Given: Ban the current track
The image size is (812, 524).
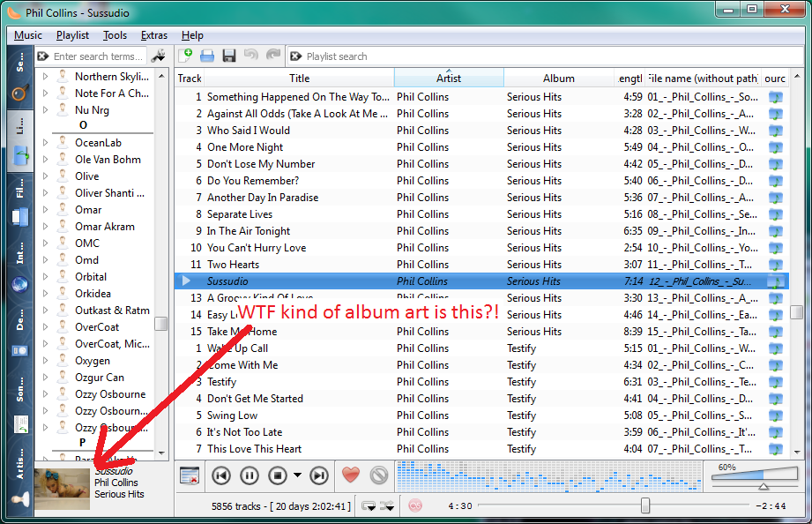Looking at the screenshot, I should [379, 475].
